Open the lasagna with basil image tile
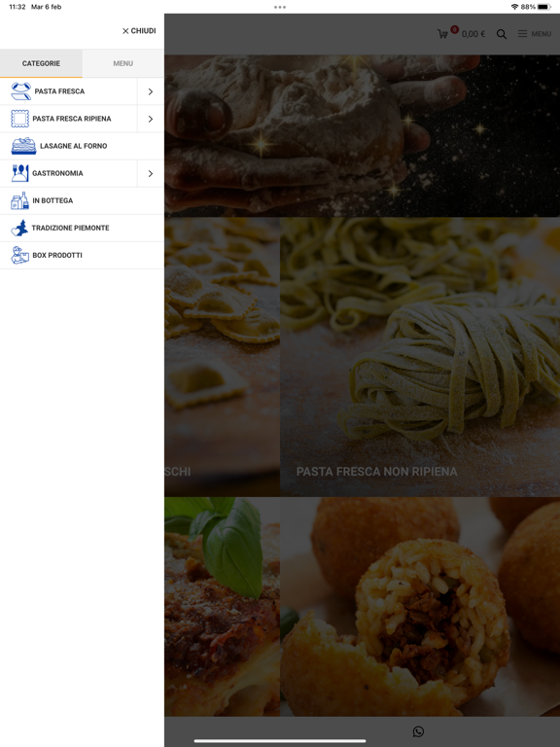Viewport: 560px width, 747px height. [223, 607]
